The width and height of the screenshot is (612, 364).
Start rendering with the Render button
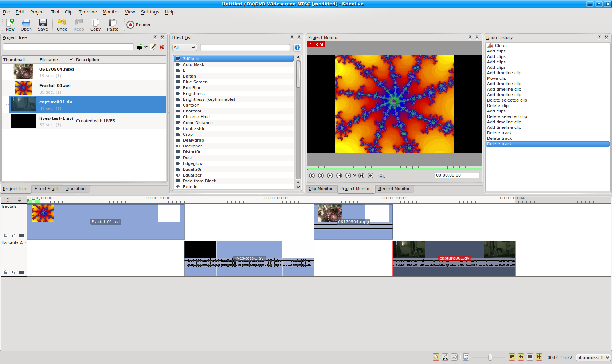click(139, 25)
